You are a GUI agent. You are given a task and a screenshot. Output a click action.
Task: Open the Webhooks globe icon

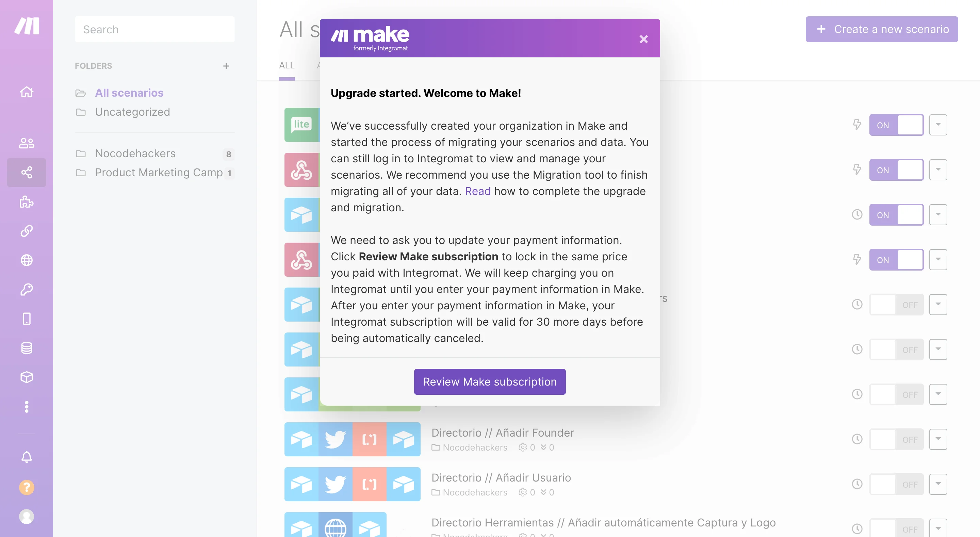click(x=27, y=260)
